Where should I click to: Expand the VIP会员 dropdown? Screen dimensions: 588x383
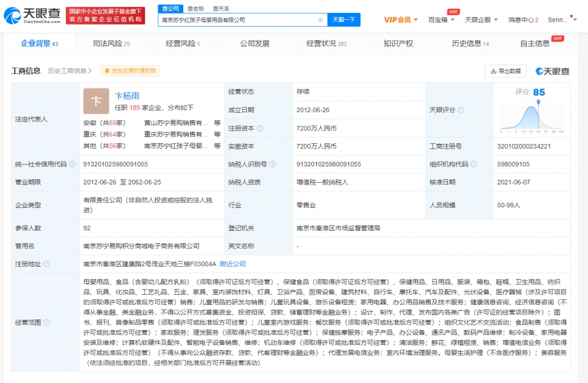tap(400, 20)
